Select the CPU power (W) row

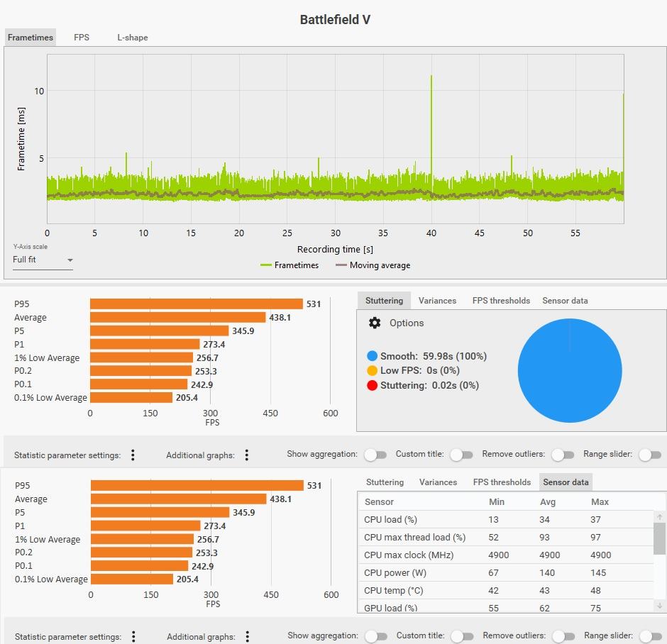506,572
